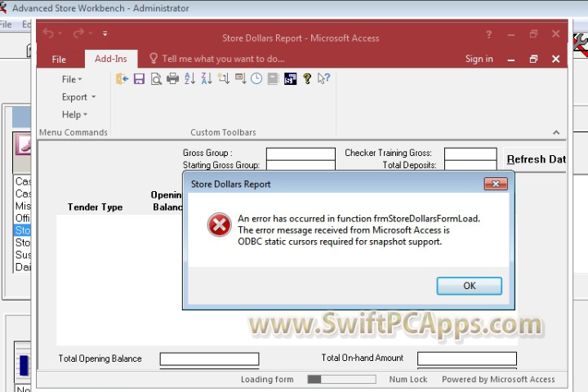Open the File menu in Workbench window

point(6,24)
